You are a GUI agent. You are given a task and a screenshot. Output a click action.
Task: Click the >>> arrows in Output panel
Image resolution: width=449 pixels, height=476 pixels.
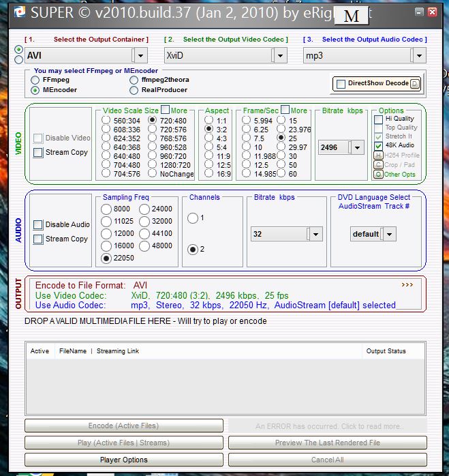click(407, 284)
